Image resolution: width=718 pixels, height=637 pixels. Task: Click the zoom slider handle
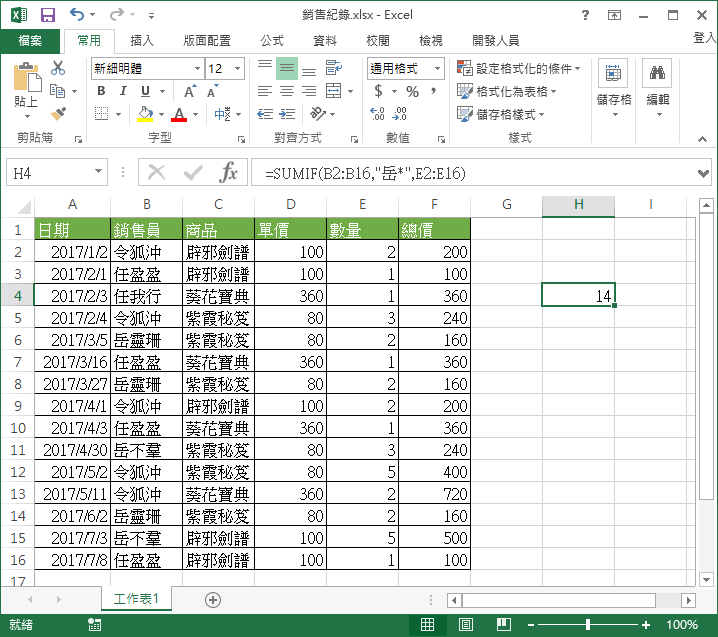tap(587, 625)
